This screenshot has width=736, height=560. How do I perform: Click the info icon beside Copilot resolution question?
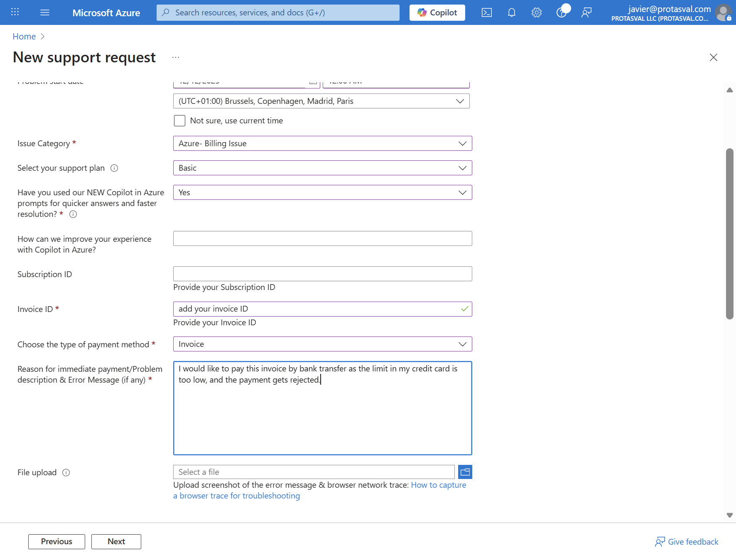coord(73,214)
